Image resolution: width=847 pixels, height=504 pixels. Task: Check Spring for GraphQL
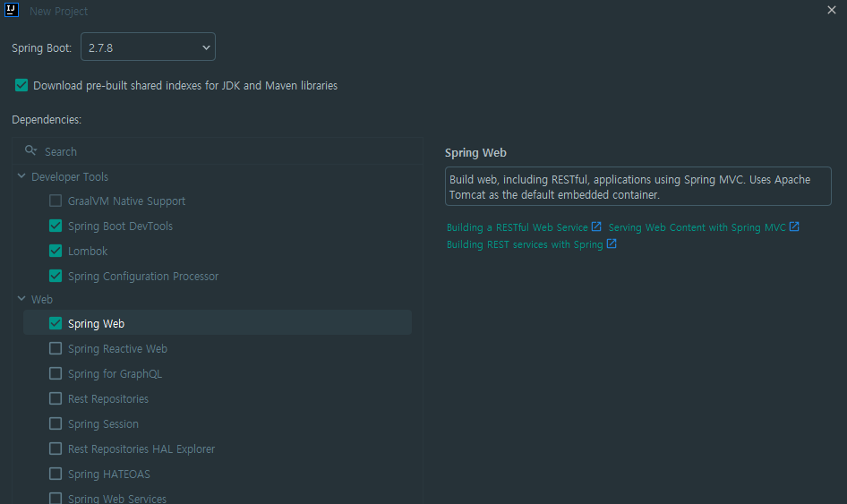pyautogui.click(x=56, y=373)
